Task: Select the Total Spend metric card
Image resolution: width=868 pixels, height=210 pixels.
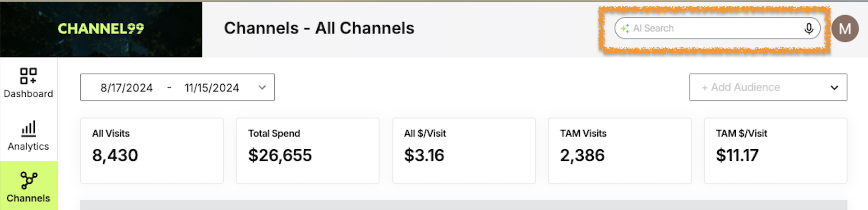Action: [x=308, y=151]
